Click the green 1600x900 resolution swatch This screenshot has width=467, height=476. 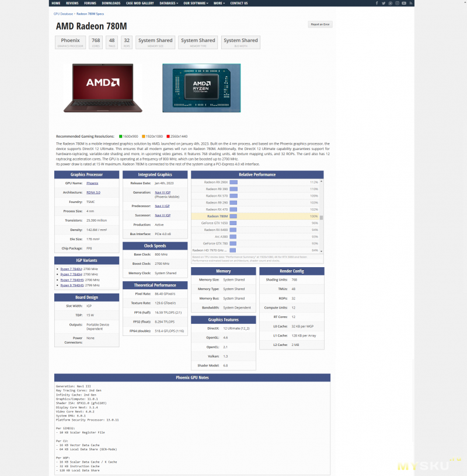tap(121, 136)
